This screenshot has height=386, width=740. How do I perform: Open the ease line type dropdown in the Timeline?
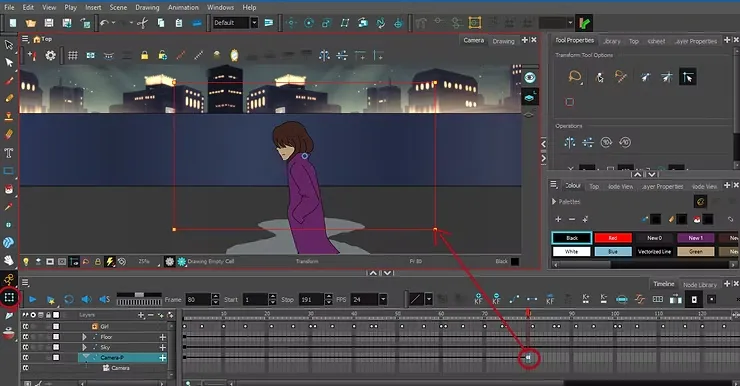[x=429, y=299]
